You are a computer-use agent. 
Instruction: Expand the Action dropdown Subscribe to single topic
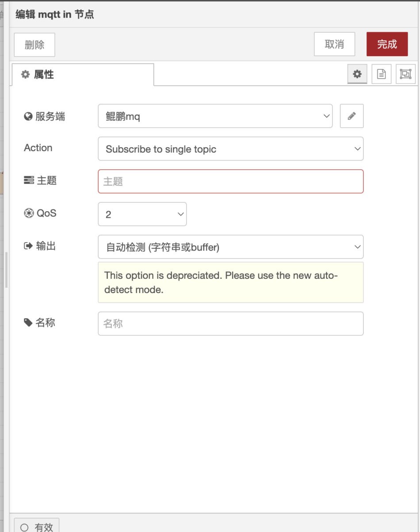coord(231,149)
